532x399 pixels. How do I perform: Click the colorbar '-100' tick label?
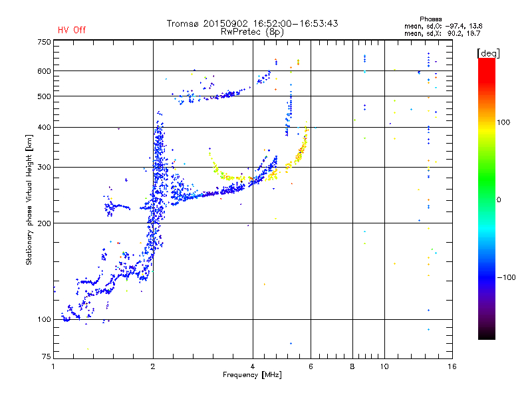[506, 277]
